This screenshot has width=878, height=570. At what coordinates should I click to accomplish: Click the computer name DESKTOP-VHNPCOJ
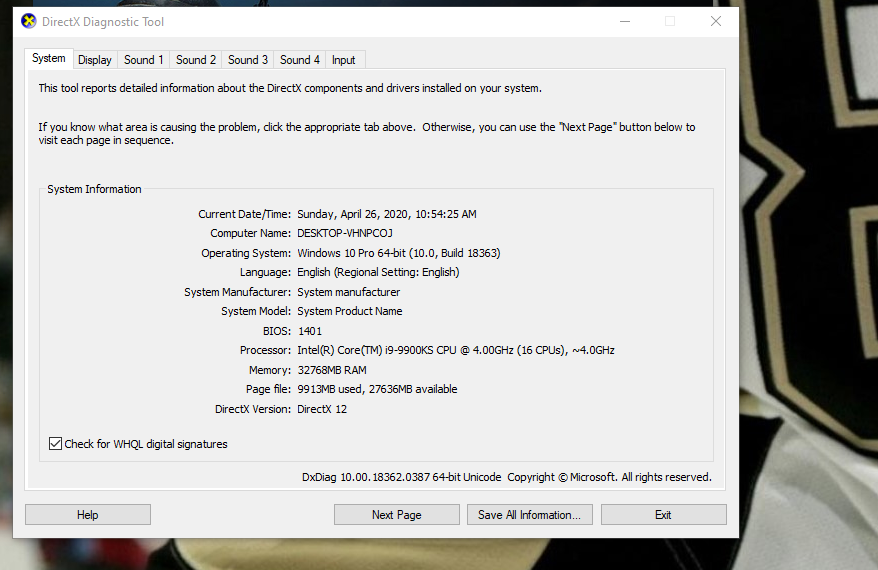[345, 233]
